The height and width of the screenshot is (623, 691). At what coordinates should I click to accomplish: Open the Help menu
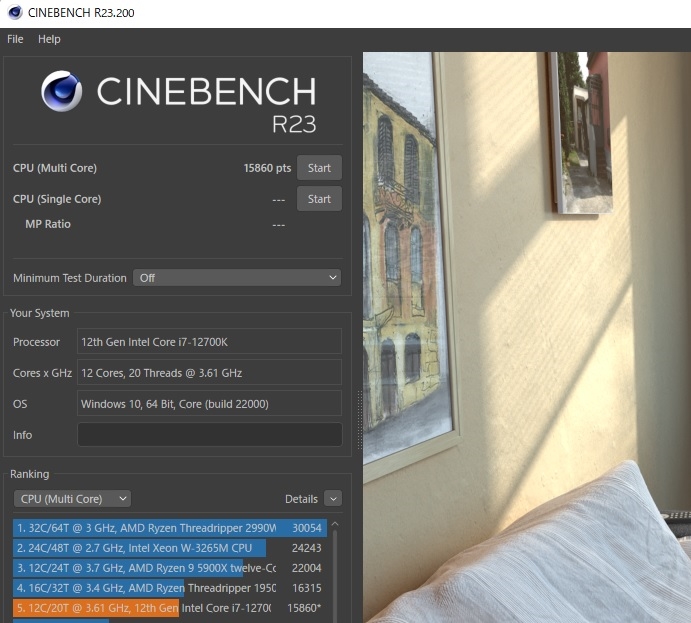pyautogui.click(x=49, y=39)
